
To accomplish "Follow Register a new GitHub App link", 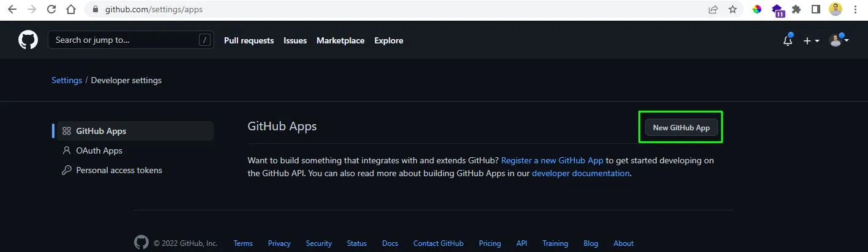I will (x=552, y=160).
